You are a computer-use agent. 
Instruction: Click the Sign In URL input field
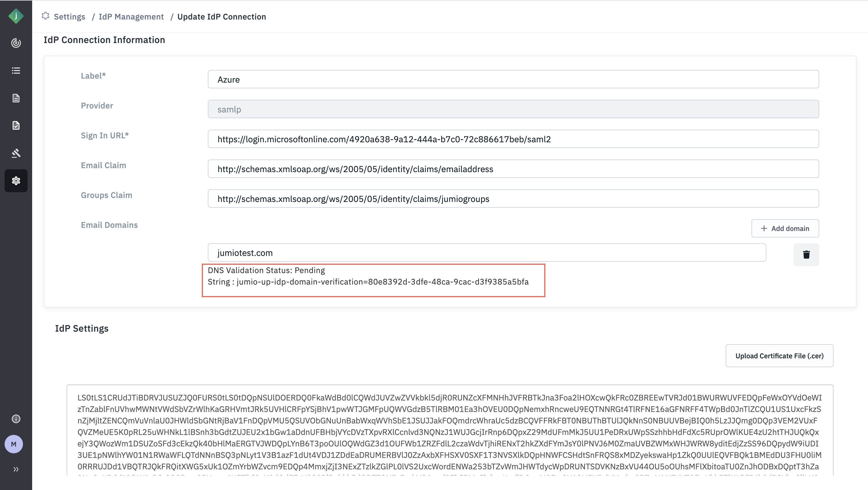(x=513, y=139)
